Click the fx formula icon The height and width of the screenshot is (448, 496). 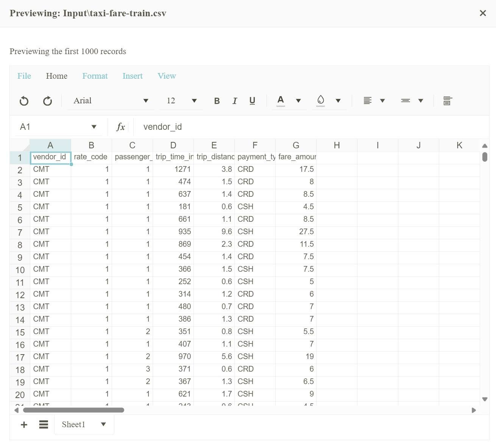click(x=121, y=127)
